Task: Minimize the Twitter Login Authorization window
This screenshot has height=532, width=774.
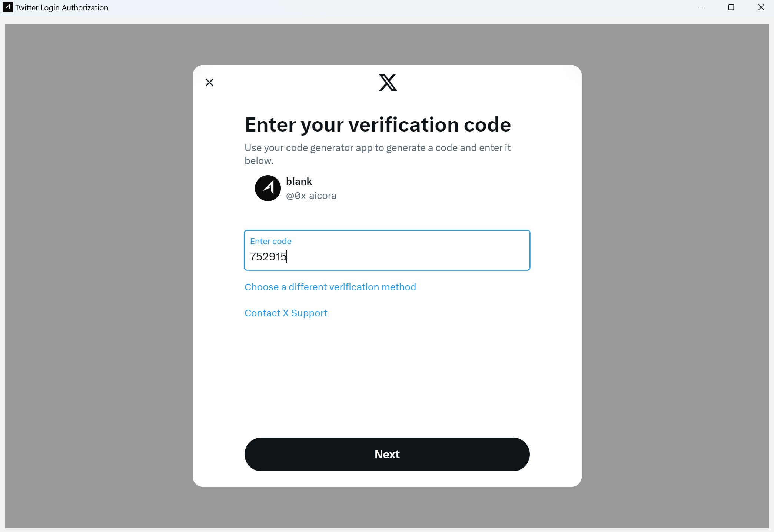Action: pyautogui.click(x=701, y=7)
